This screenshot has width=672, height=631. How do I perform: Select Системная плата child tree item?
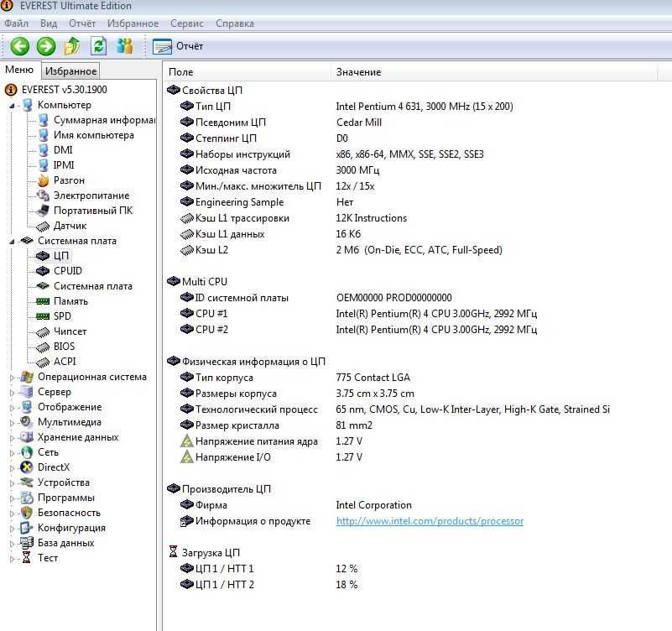pos(93,286)
